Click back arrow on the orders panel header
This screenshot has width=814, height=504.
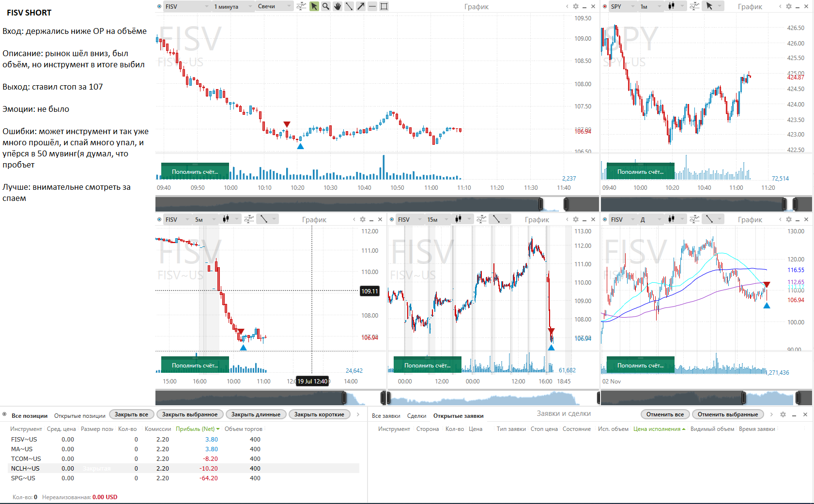pos(772,414)
